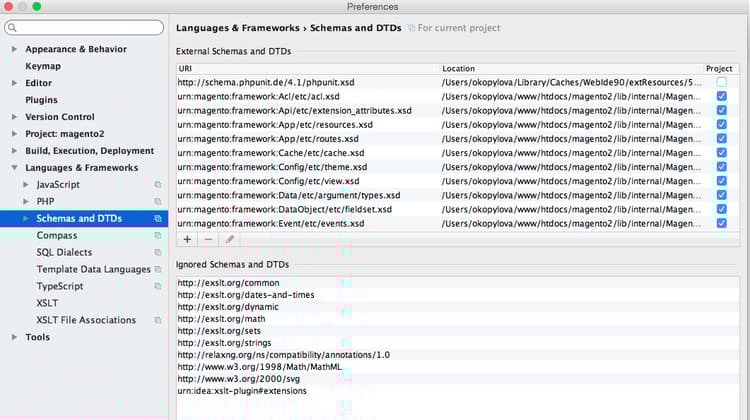
Task: Click project-level icon beside Template Data Languages
Action: click(x=158, y=269)
